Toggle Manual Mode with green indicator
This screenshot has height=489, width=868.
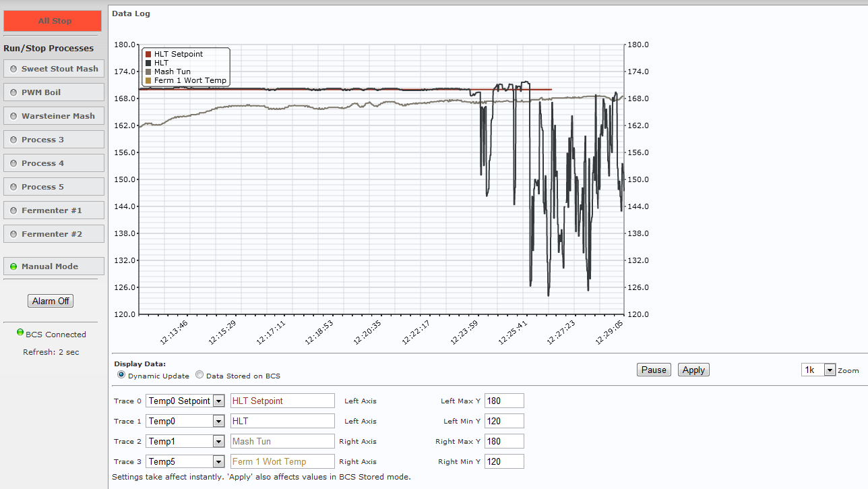point(54,266)
